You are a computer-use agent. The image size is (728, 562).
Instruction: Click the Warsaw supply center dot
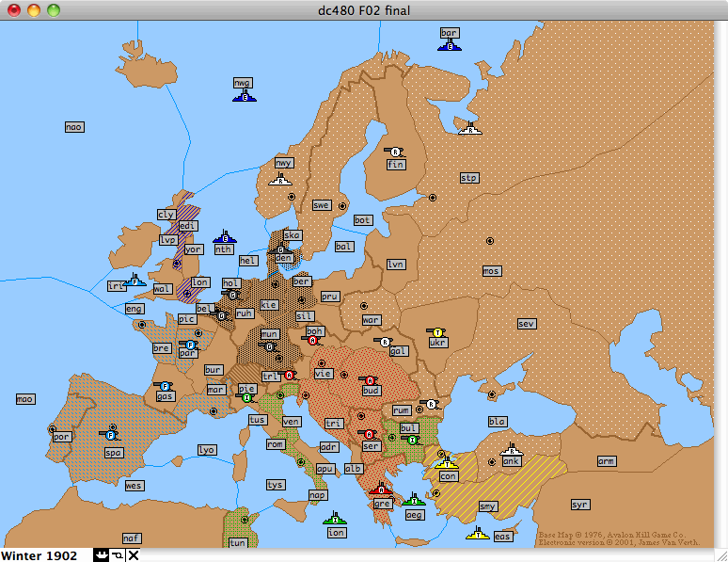coord(364,306)
